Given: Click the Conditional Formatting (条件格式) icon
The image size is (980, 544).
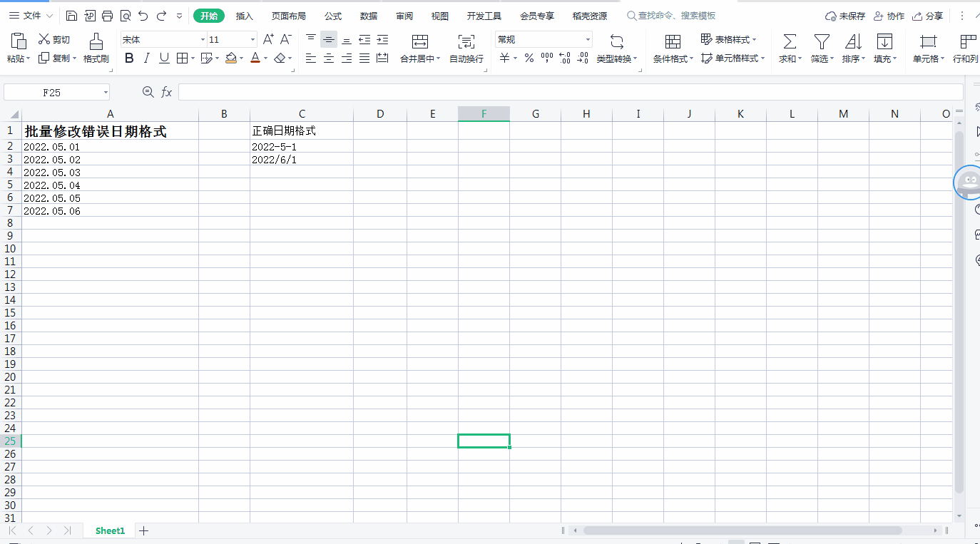Looking at the screenshot, I should 673,41.
